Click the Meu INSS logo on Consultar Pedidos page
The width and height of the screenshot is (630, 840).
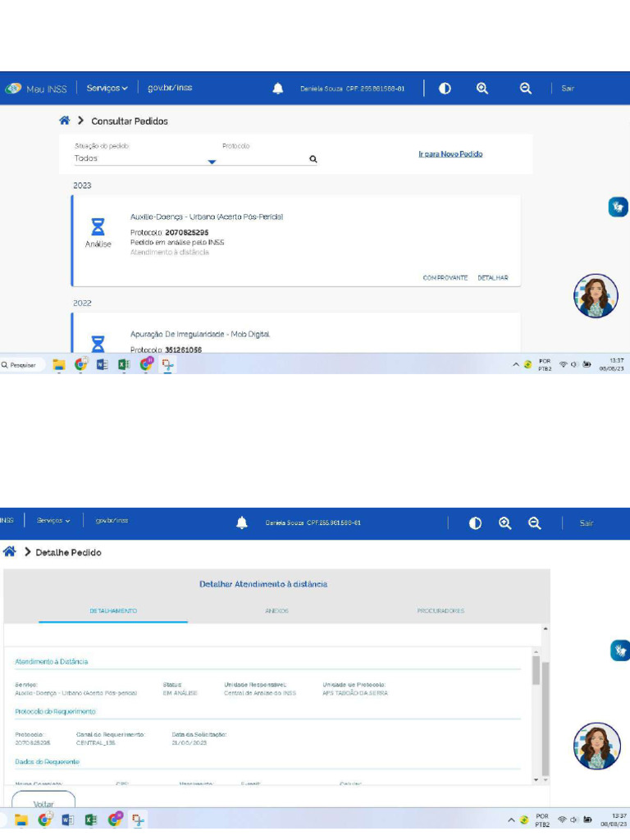[x=36, y=89]
